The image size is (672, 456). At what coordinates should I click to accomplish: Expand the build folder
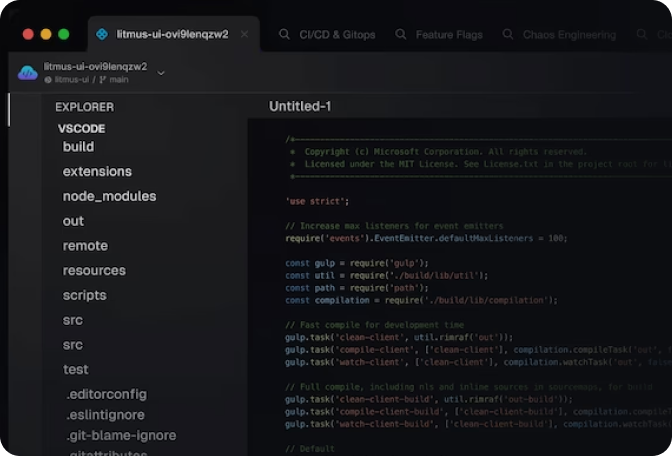[78, 147]
